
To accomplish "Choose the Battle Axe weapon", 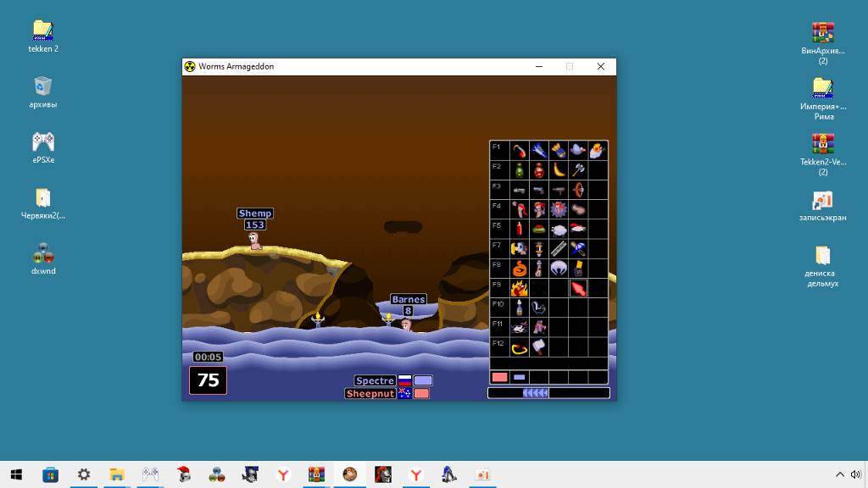I will coord(578,169).
